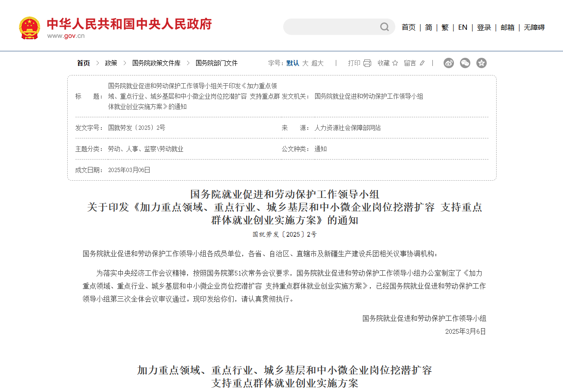
Task: Share the article via the WeChat icon
Action: coord(465,63)
